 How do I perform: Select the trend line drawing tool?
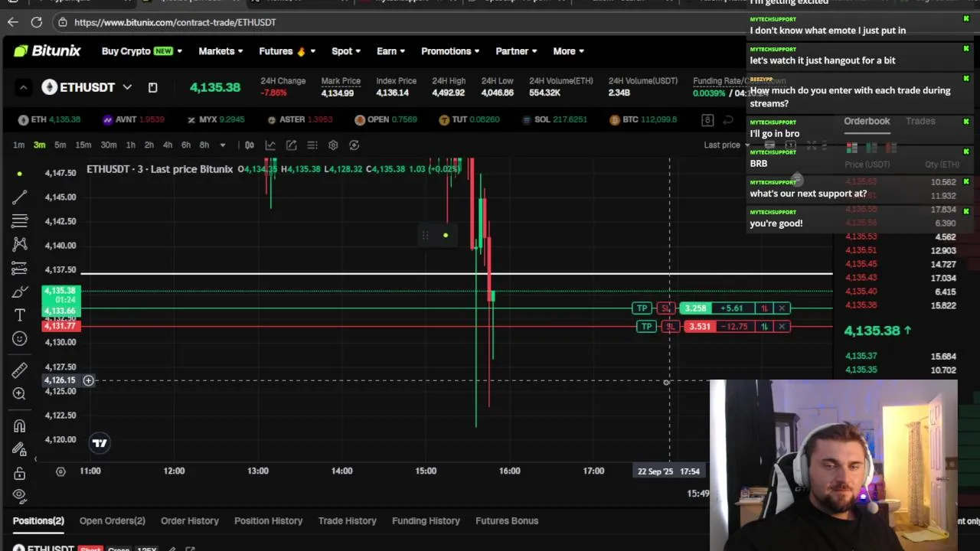click(20, 197)
